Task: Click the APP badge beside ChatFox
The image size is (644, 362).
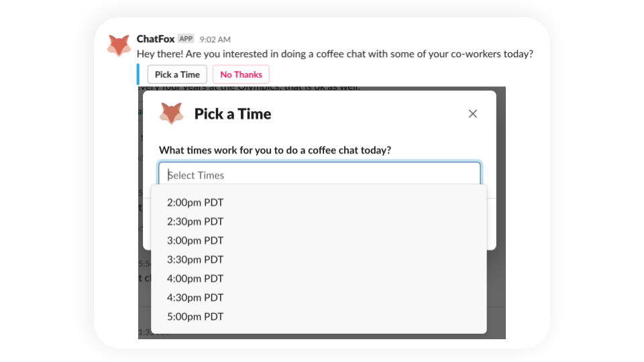Action: point(186,39)
